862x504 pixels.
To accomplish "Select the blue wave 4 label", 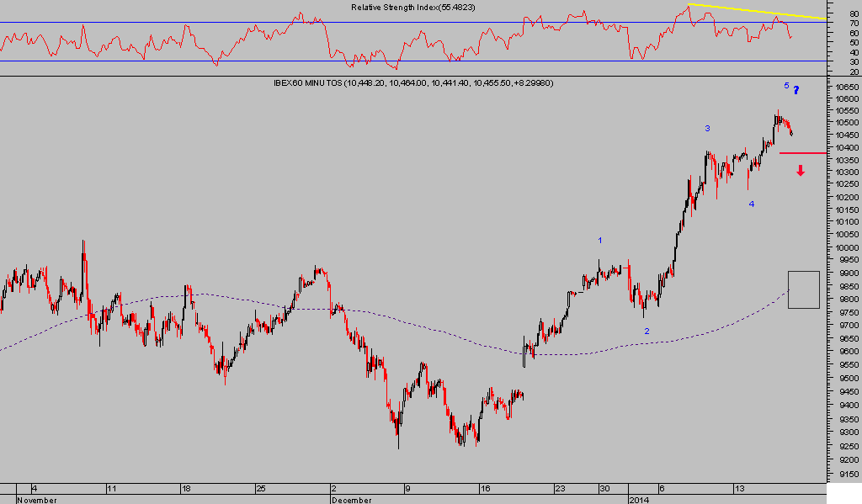I will (752, 204).
